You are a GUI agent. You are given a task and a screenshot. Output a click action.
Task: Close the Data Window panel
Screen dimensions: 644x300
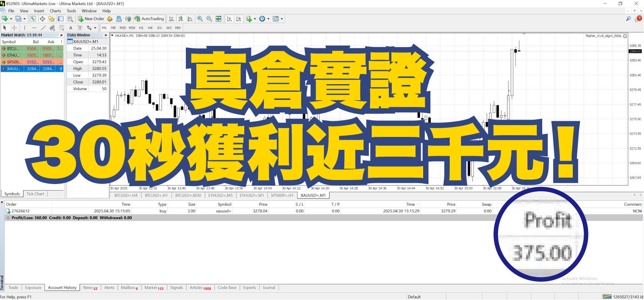[106, 35]
